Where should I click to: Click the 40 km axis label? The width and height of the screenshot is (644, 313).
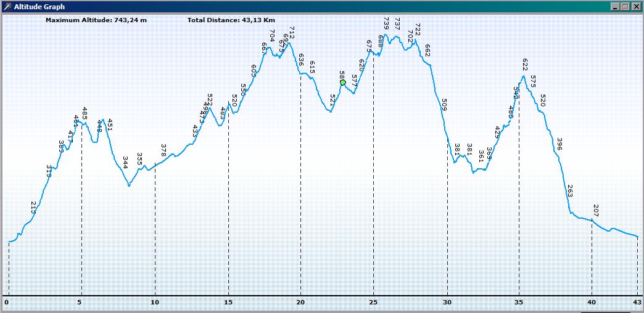[x=592, y=303]
